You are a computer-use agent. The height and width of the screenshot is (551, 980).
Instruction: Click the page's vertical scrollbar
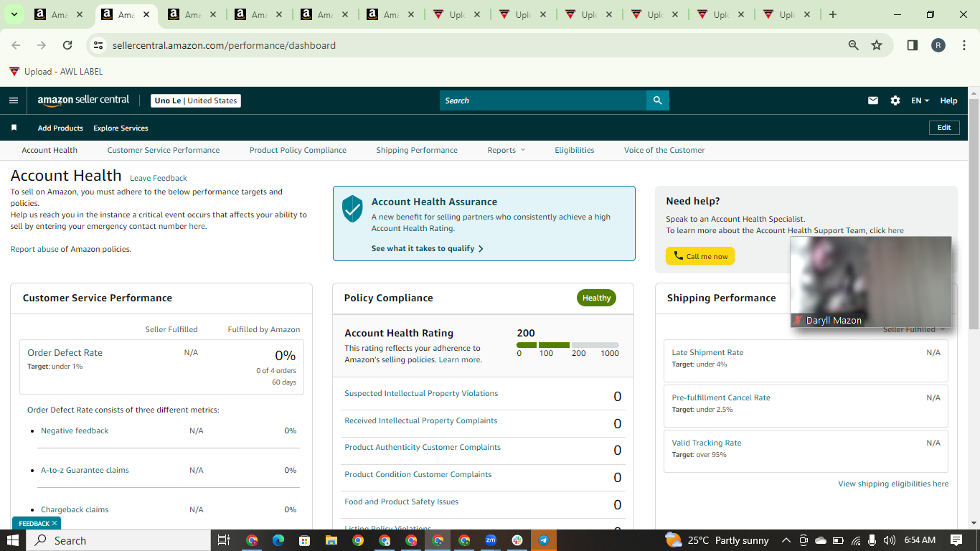point(974,215)
